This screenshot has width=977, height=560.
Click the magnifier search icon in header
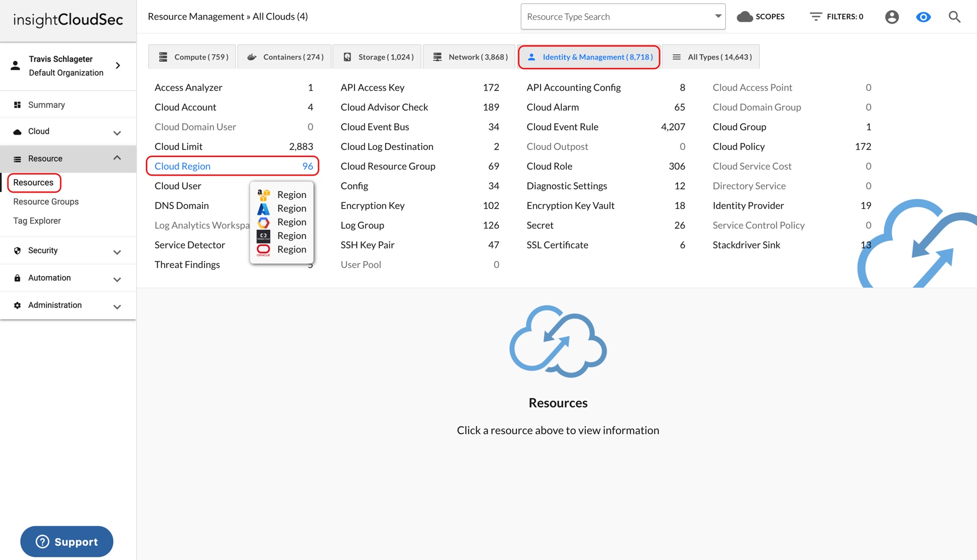point(955,17)
